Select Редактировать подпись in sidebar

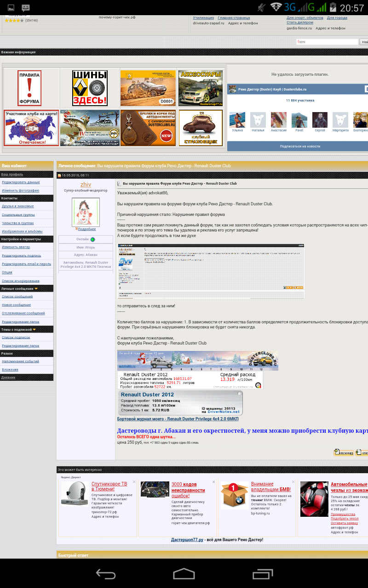[x=21, y=255]
